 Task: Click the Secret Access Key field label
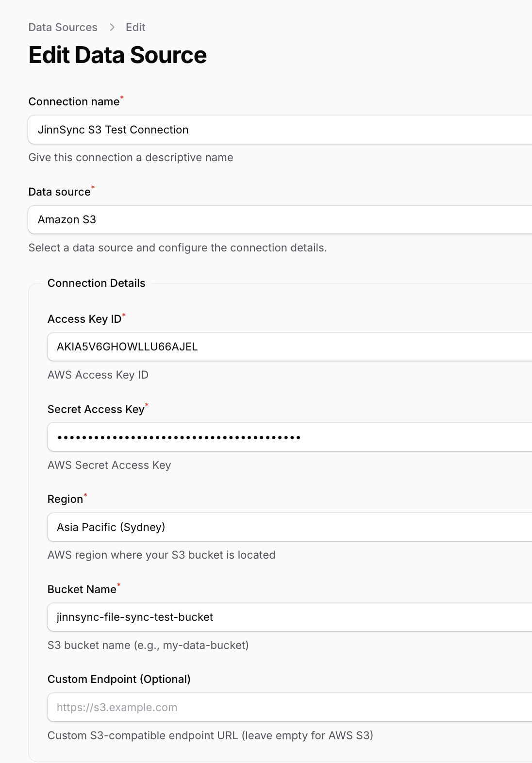(x=96, y=409)
